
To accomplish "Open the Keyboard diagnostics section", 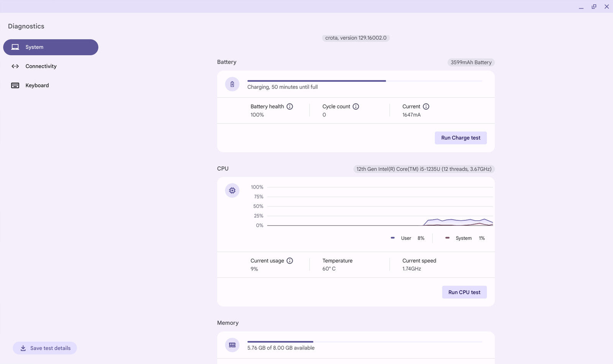I will [x=37, y=85].
